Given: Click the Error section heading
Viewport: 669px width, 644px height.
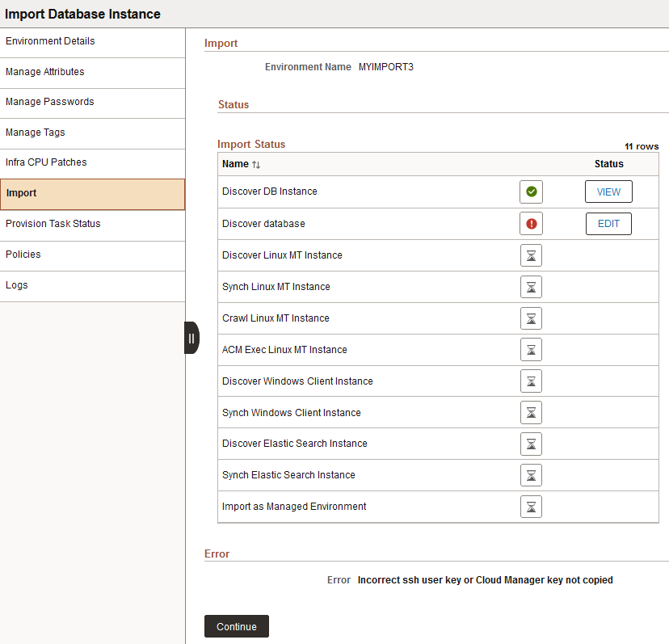Looking at the screenshot, I should pos(217,554).
